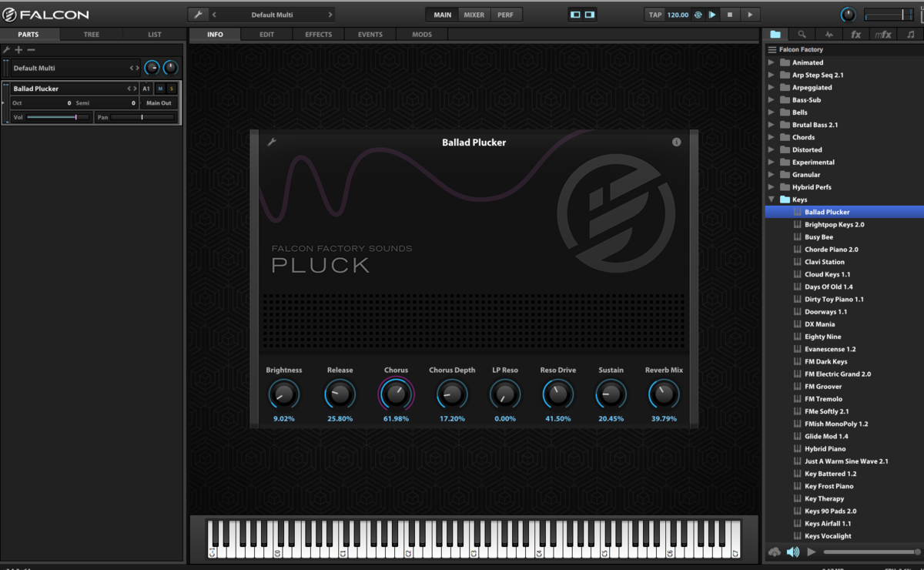Expand the Arp Step Seq 2.1 folder
Viewport: 924px width, 570px height.
772,75
